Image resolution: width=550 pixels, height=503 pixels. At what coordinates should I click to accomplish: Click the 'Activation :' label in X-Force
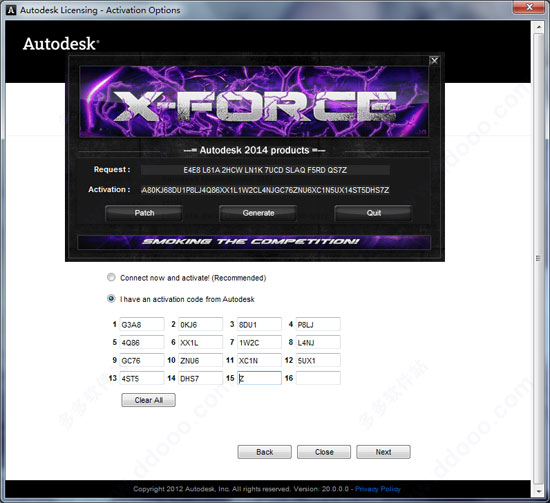point(109,190)
